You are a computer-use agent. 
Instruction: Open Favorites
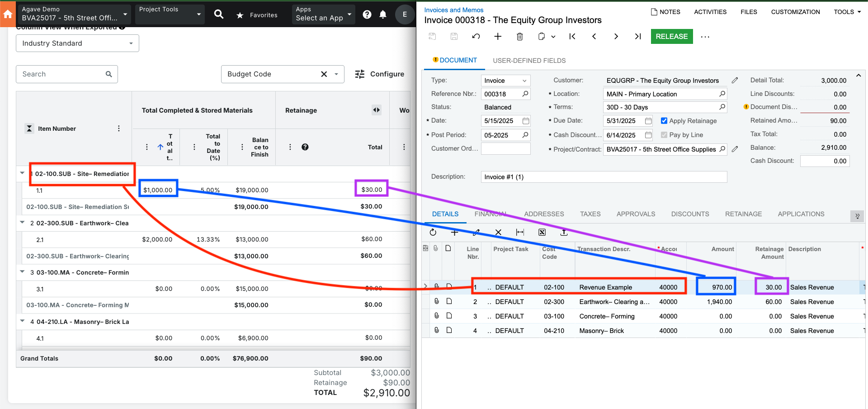pyautogui.click(x=257, y=15)
